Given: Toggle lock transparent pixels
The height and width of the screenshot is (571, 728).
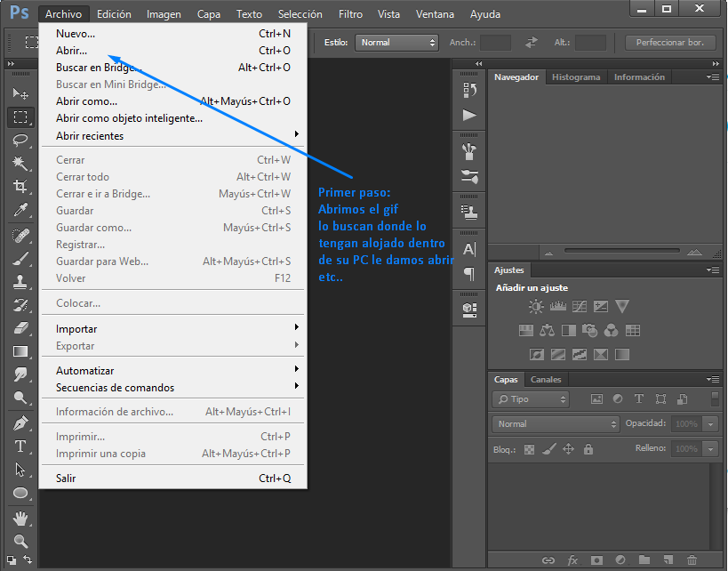Looking at the screenshot, I should (x=529, y=449).
